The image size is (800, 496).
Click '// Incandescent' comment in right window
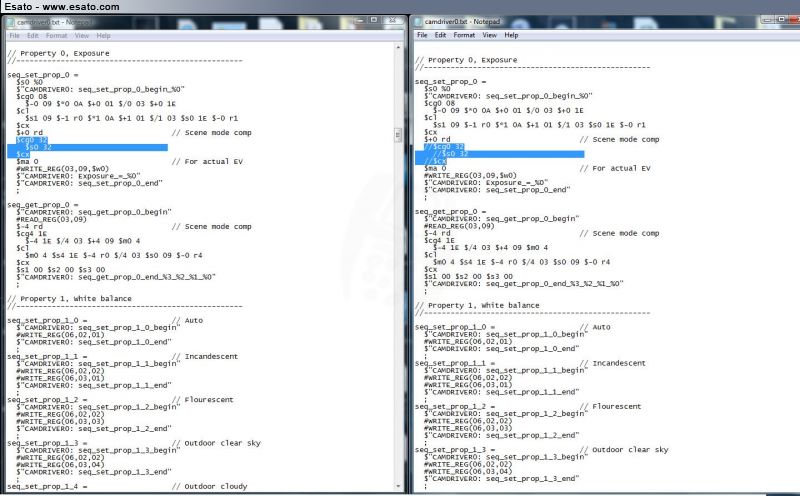point(612,363)
